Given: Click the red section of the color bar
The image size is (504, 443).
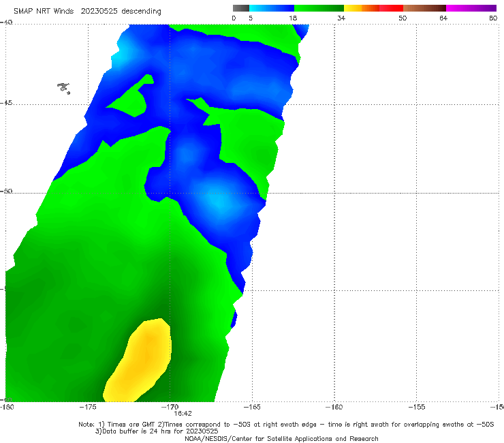Looking at the screenshot, I should (391, 8).
